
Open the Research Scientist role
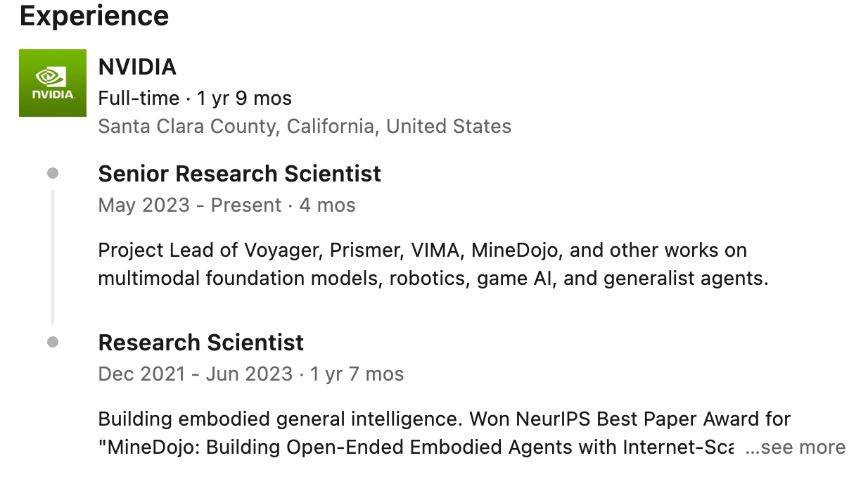pyautogui.click(x=201, y=342)
